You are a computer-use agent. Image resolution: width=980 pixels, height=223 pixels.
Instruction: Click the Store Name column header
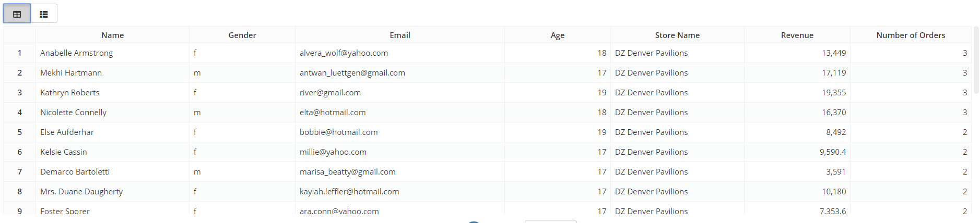677,35
